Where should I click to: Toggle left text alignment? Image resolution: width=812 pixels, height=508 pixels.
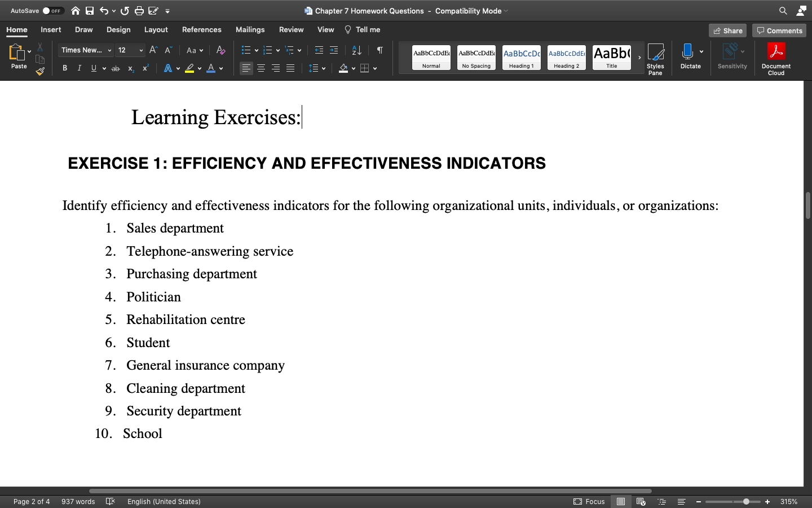click(246, 68)
